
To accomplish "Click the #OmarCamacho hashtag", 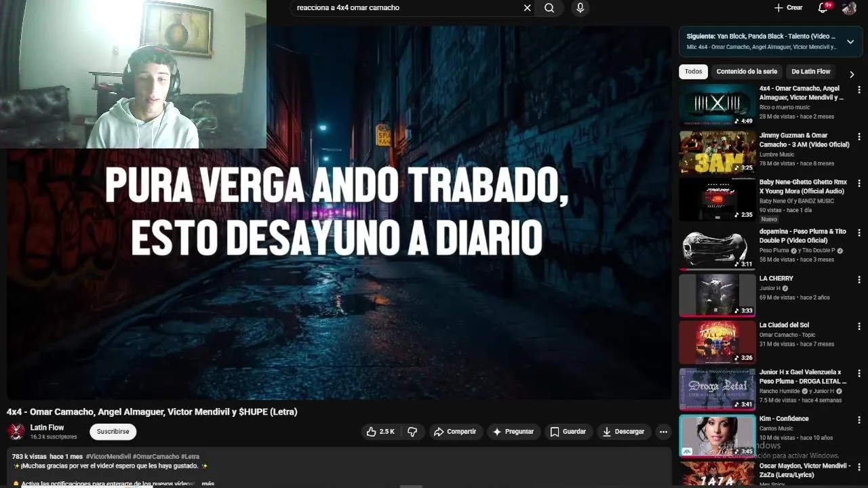I will [x=156, y=457].
